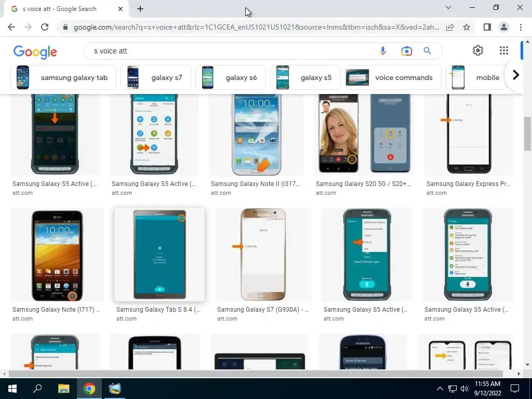Filter by voice commands chip

393,77
